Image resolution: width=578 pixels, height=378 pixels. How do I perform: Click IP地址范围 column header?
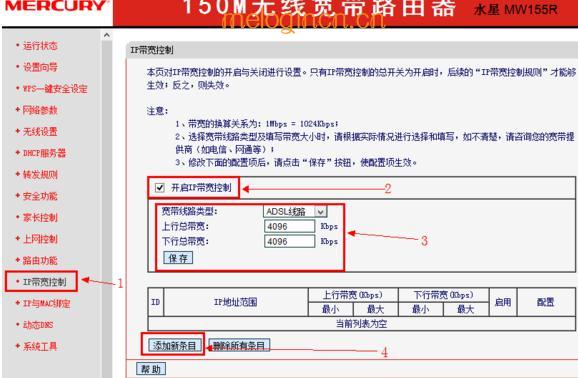[236, 302]
